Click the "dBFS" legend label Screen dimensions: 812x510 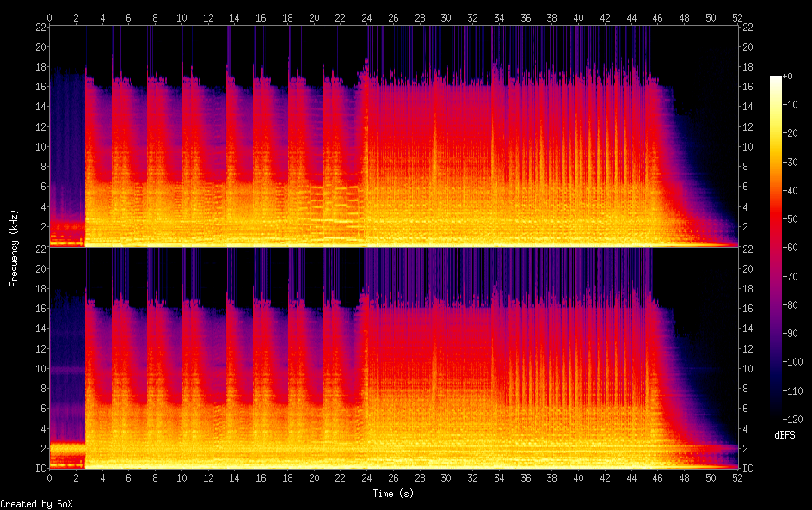(784, 435)
